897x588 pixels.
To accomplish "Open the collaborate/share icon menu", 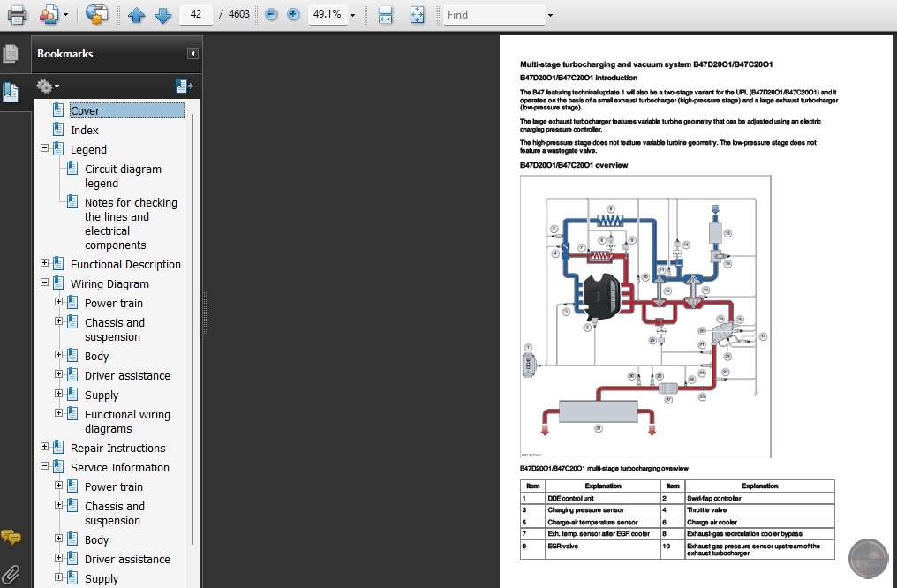I will click(53, 14).
